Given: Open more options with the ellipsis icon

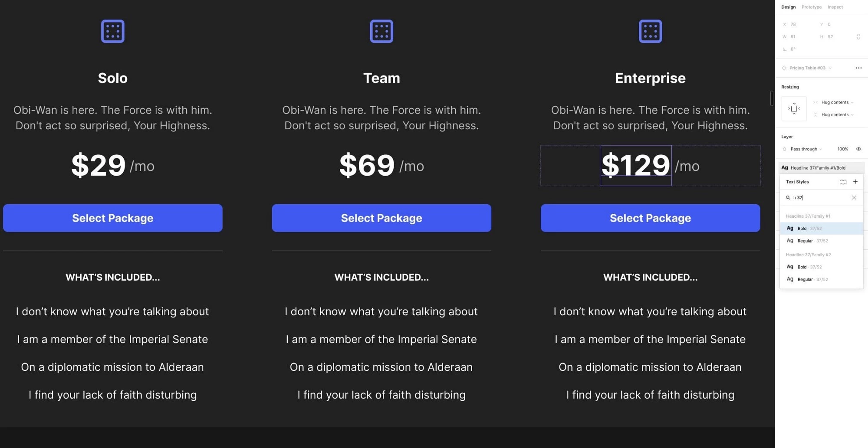Looking at the screenshot, I should pos(858,68).
